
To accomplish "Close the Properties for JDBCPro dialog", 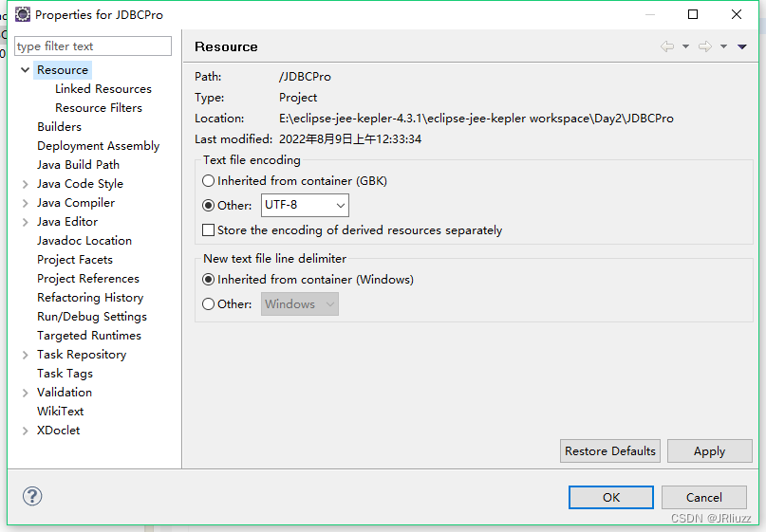I will (x=737, y=14).
